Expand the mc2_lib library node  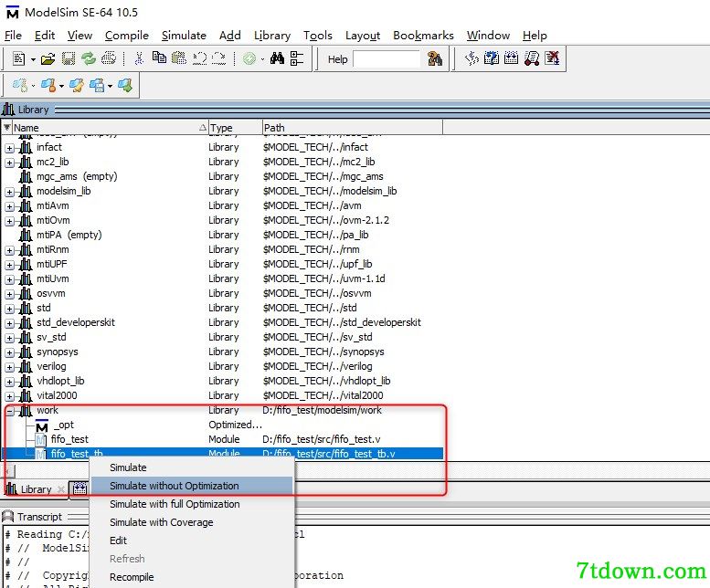(x=9, y=163)
